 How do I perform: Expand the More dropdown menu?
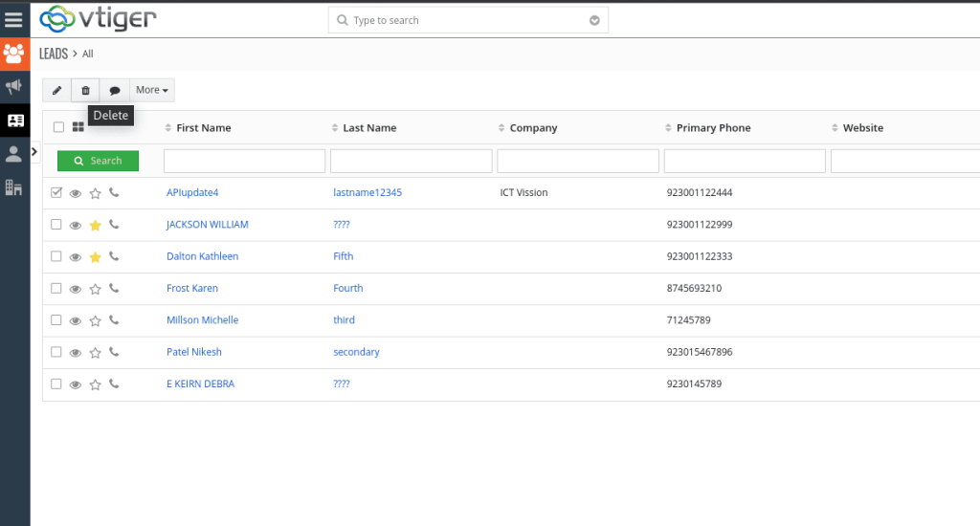click(x=152, y=90)
